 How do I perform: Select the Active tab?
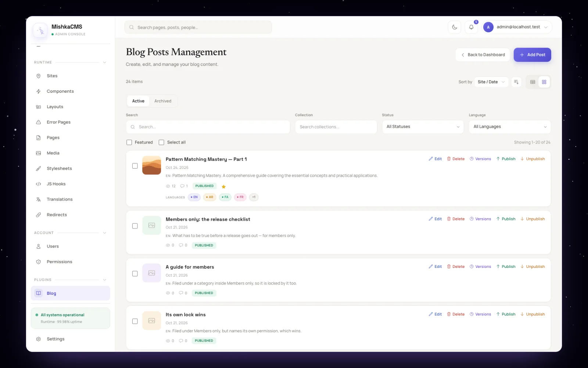(138, 101)
